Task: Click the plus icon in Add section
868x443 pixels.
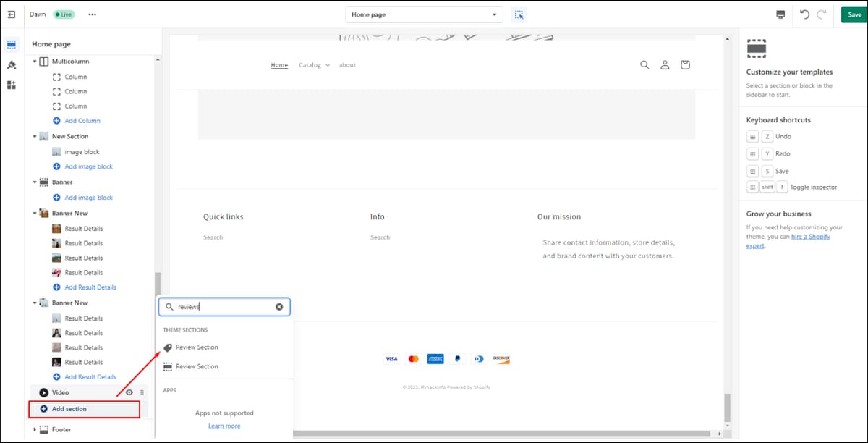Action: [44, 409]
